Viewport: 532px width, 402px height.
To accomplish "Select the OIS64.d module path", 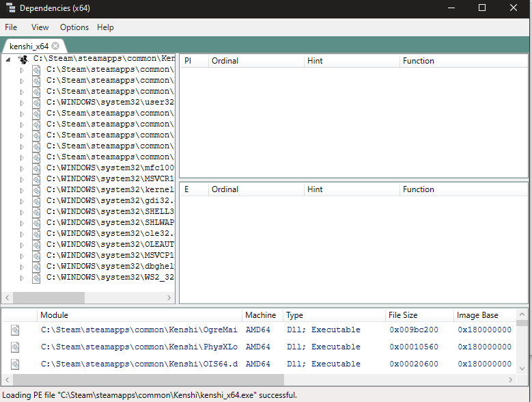I will (139, 364).
